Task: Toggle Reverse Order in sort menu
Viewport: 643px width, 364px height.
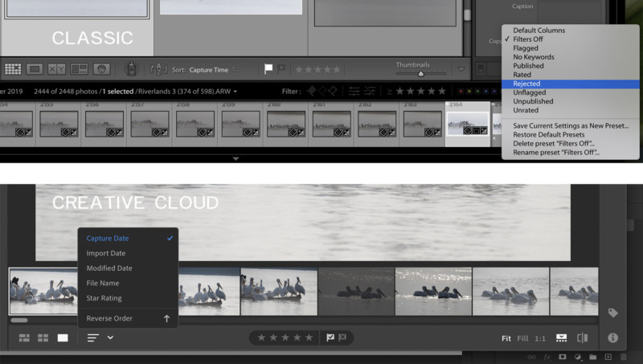Action: tap(128, 318)
